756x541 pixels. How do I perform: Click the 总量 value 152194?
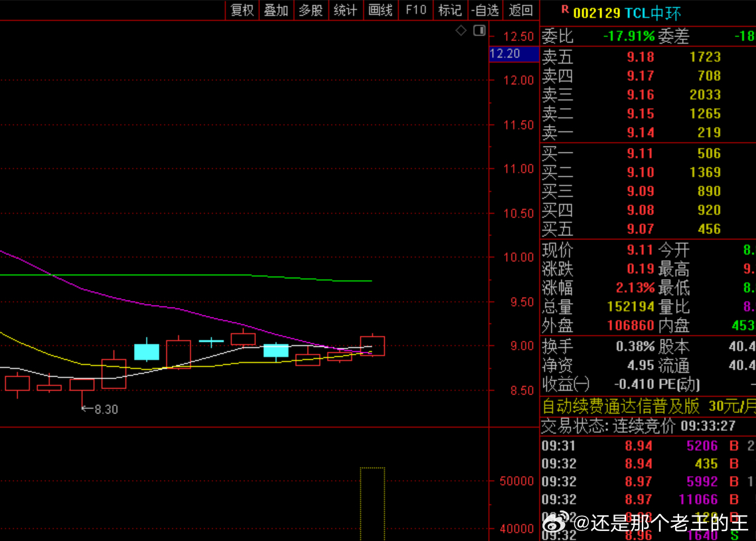pyautogui.click(x=631, y=307)
